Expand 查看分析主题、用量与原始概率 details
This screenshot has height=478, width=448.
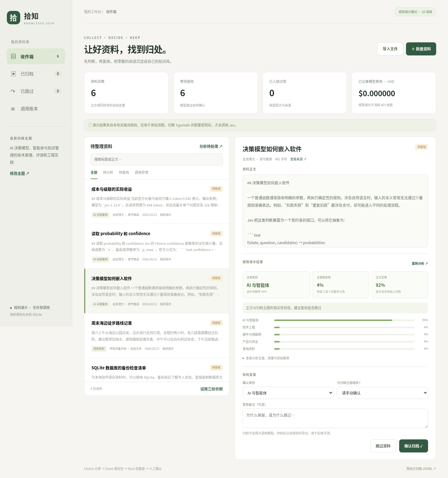266,358
